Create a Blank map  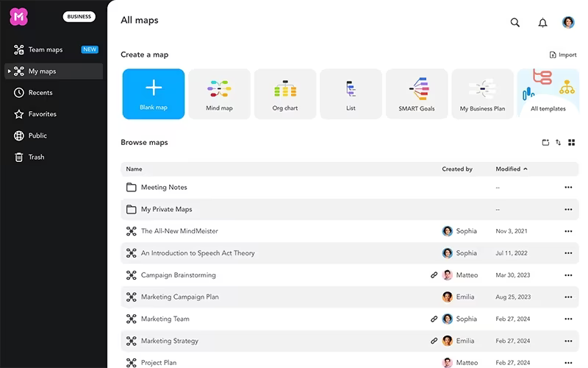tap(154, 94)
